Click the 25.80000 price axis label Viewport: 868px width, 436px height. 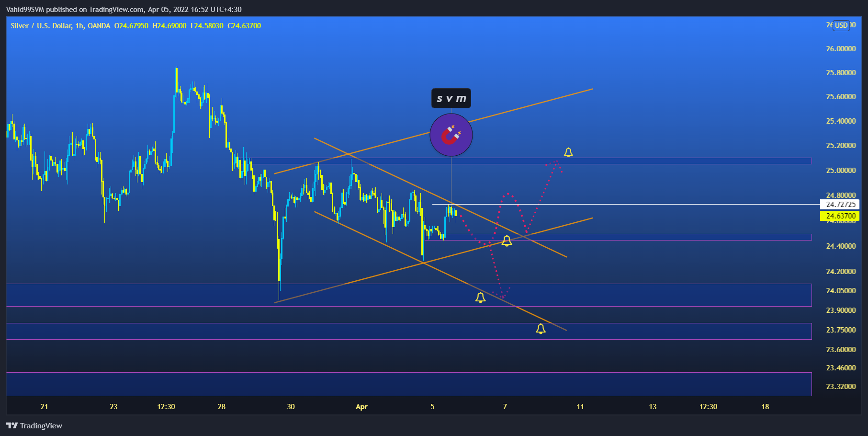point(841,73)
